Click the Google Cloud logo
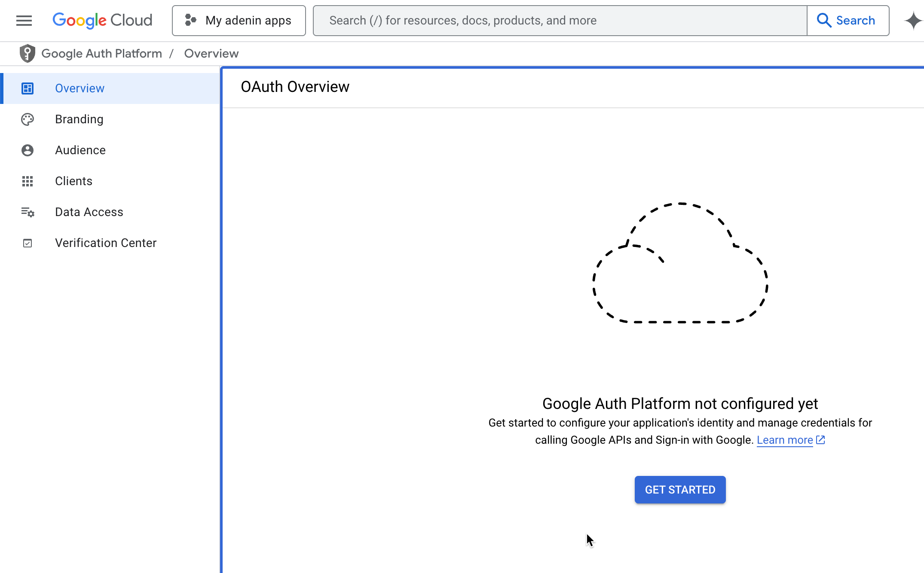The image size is (924, 573). [102, 21]
